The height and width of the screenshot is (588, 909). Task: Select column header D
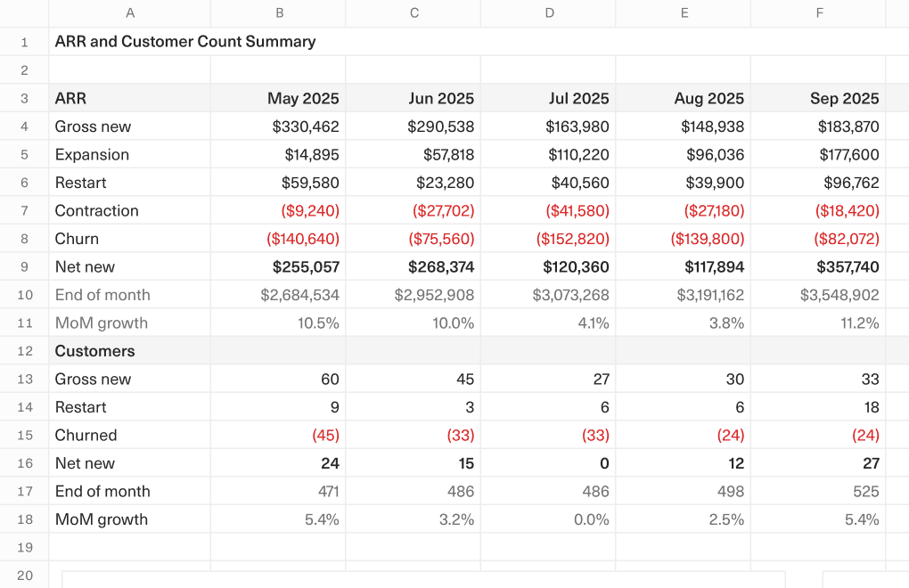548,12
